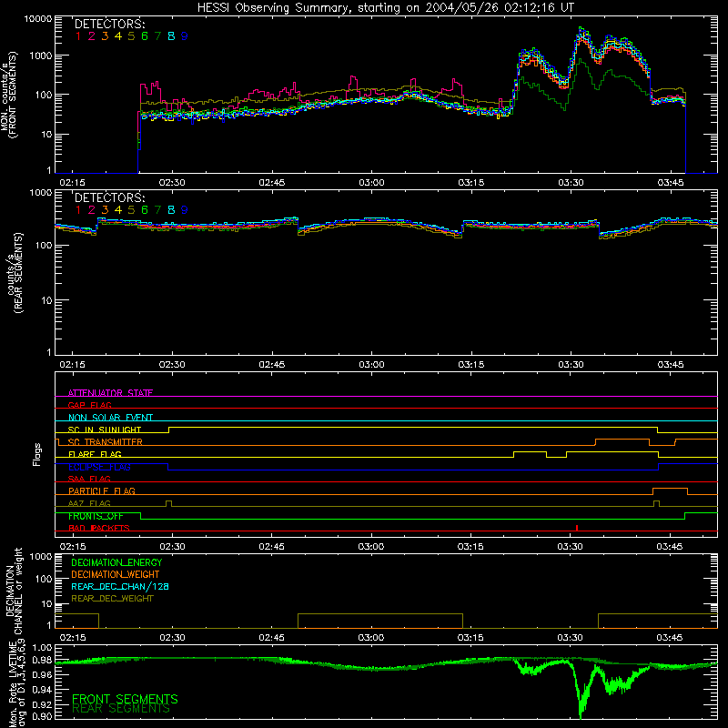
Task: Select detector 8 in front segments legend
Action: coord(171,36)
